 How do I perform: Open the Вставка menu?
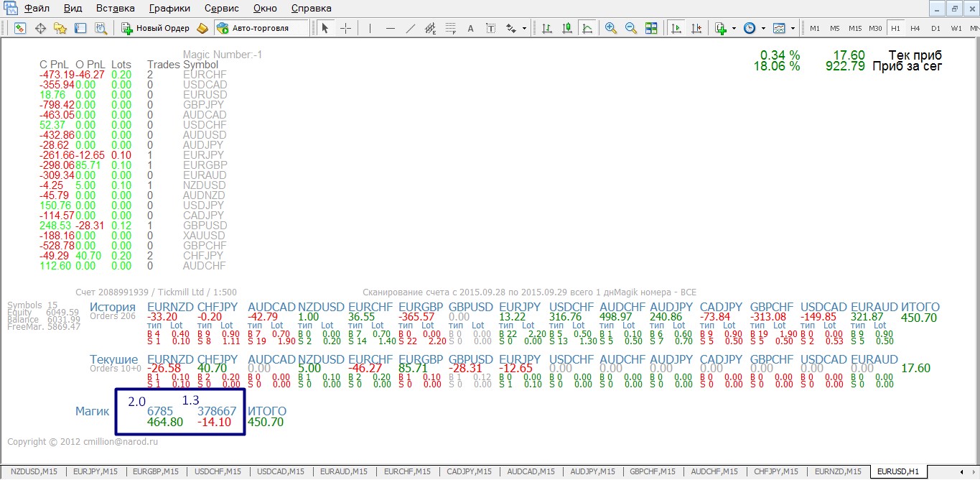click(x=115, y=9)
